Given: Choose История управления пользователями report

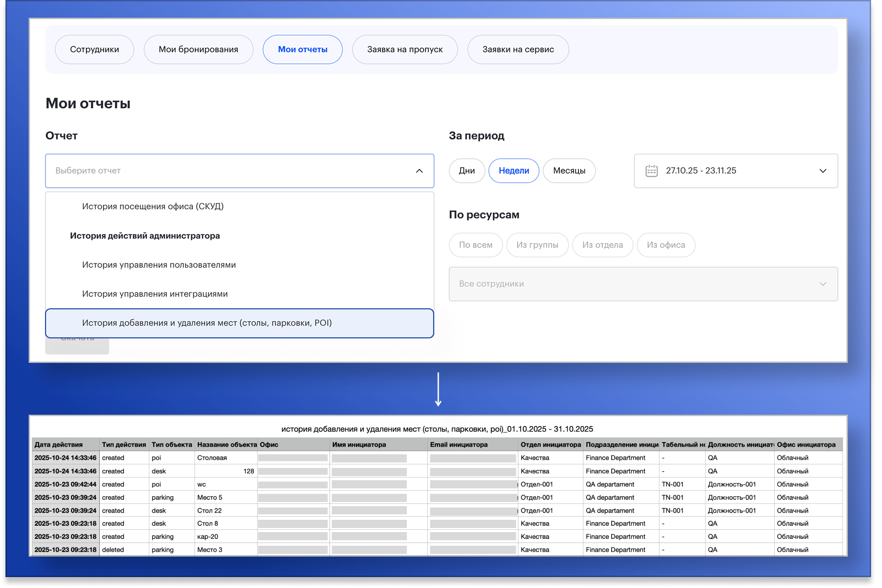Looking at the screenshot, I should point(159,265).
